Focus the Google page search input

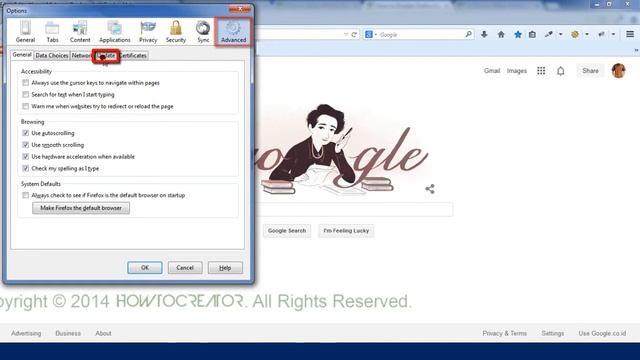354,210
